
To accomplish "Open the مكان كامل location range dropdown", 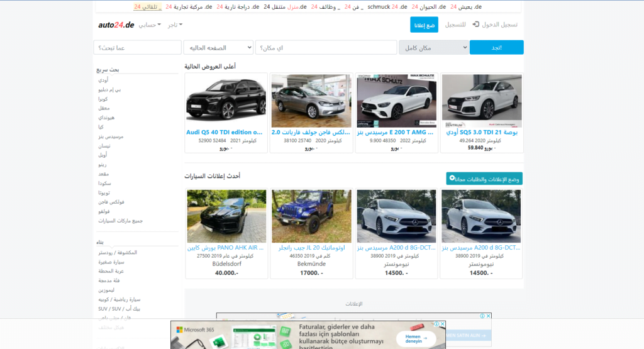I will coord(433,48).
